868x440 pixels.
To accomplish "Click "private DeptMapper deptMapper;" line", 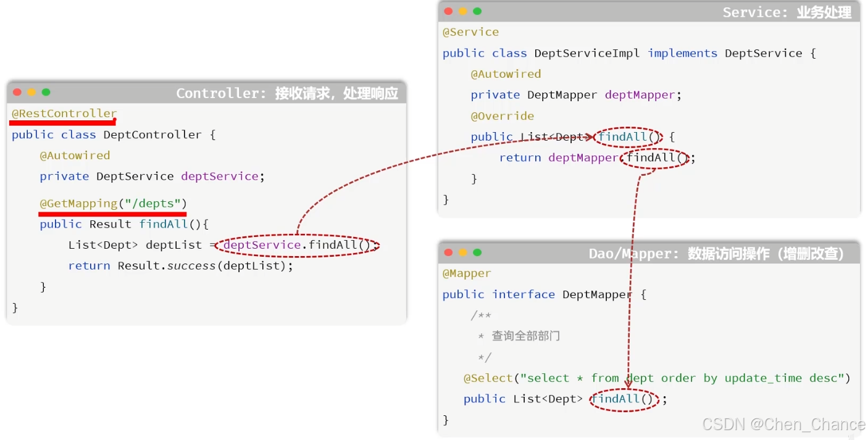I will pos(576,95).
